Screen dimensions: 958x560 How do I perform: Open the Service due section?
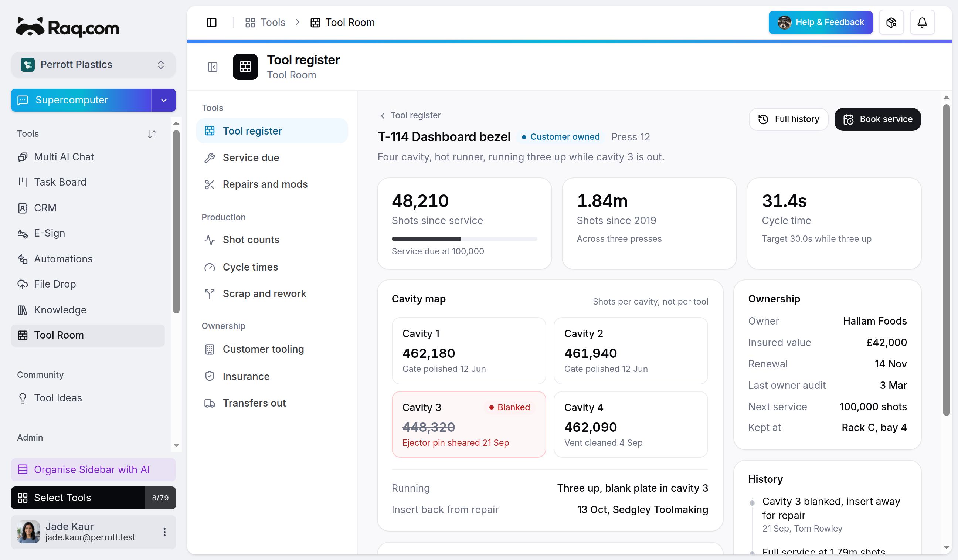pos(272,157)
